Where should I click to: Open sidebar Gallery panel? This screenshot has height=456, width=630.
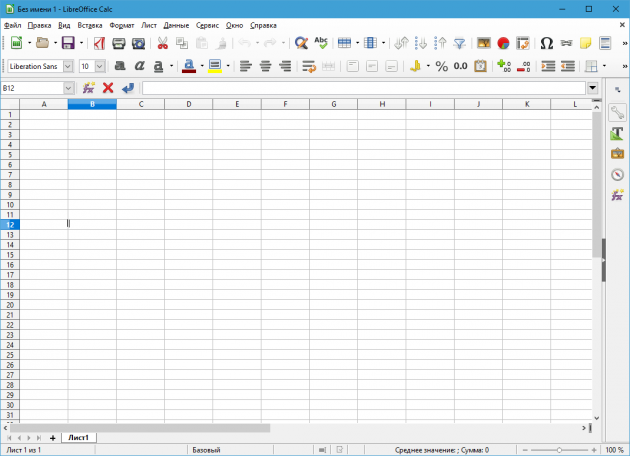point(617,153)
